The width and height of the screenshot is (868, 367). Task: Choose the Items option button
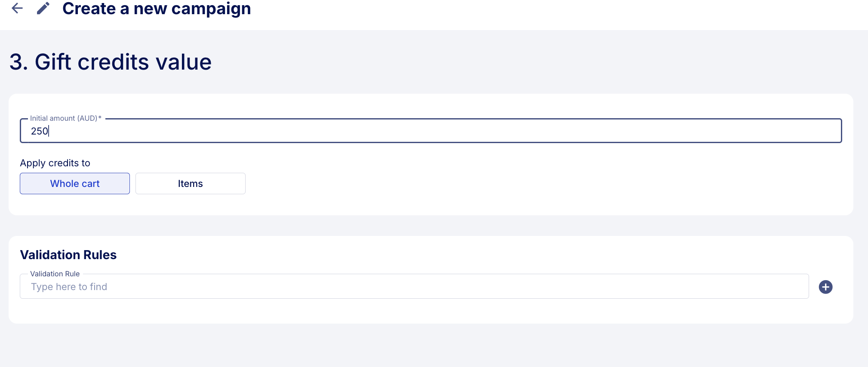(191, 183)
